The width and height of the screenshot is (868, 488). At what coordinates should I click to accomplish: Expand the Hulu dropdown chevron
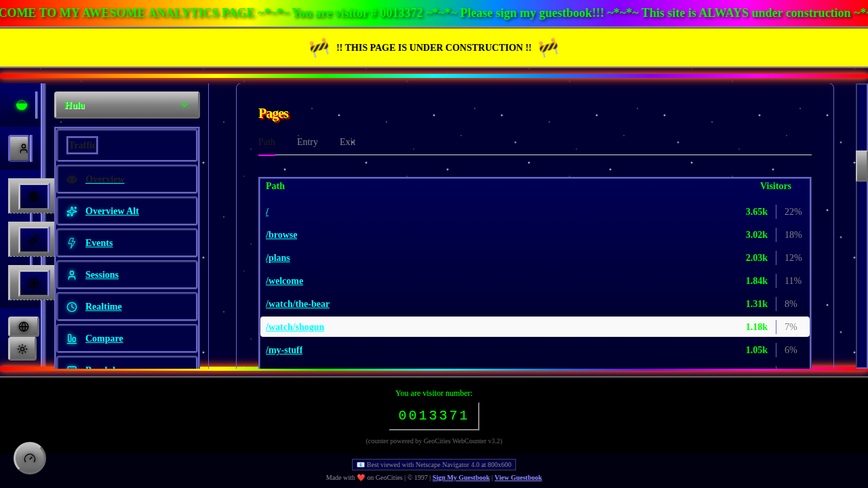pyautogui.click(x=184, y=105)
